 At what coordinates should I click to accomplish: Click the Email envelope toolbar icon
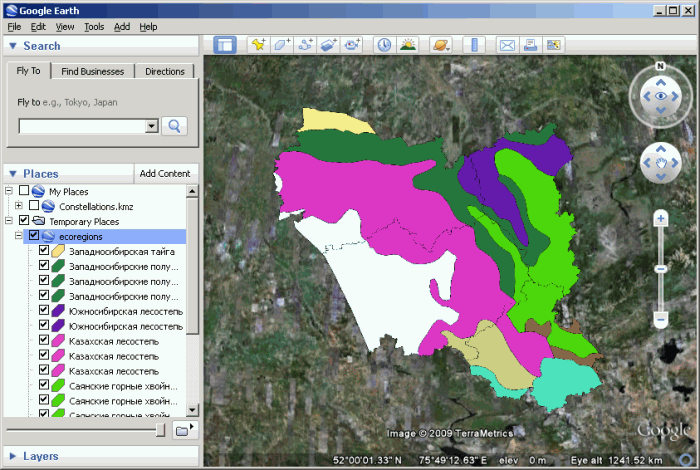click(507, 45)
